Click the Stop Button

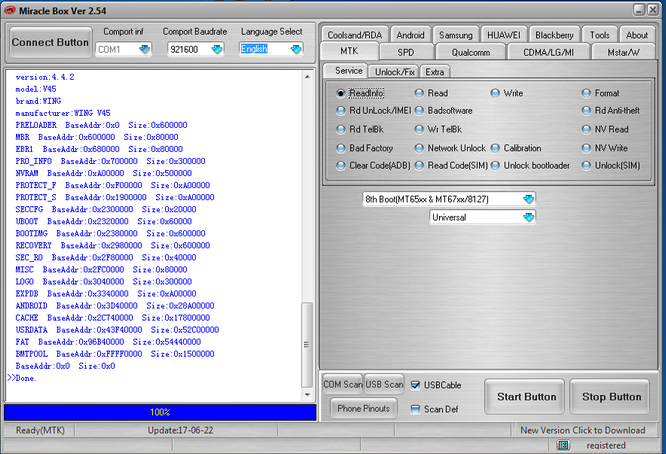click(611, 397)
